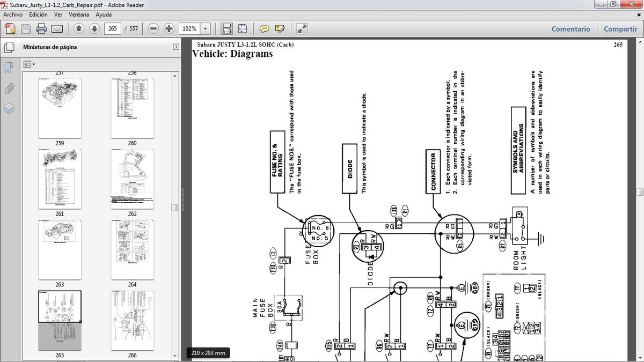Viewport: 644px width, 362px height.
Task: Click the DIODE label box
Action: (350, 168)
